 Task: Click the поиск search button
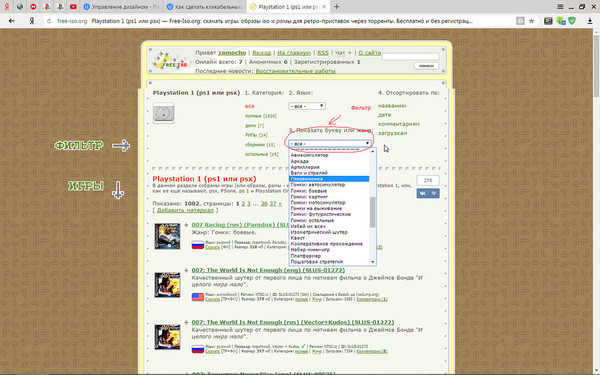coord(426,66)
